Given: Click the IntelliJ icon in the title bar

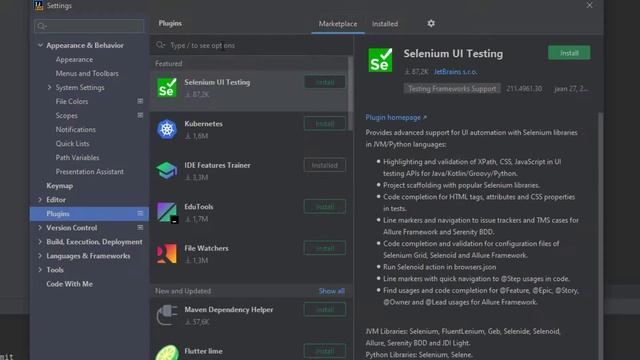Looking at the screenshot, I should pyautogui.click(x=39, y=6).
